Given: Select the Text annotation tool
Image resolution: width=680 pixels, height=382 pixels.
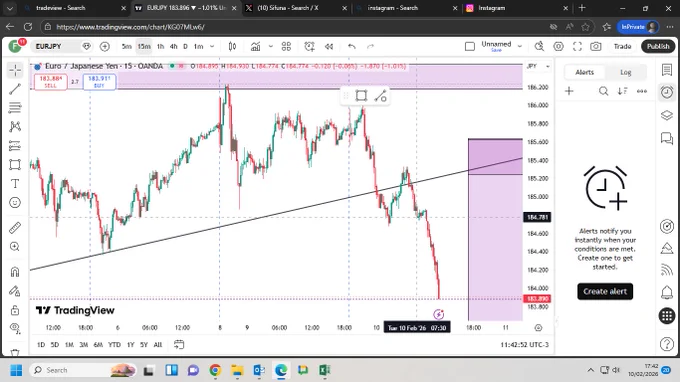Looking at the screenshot, I should [x=15, y=183].
